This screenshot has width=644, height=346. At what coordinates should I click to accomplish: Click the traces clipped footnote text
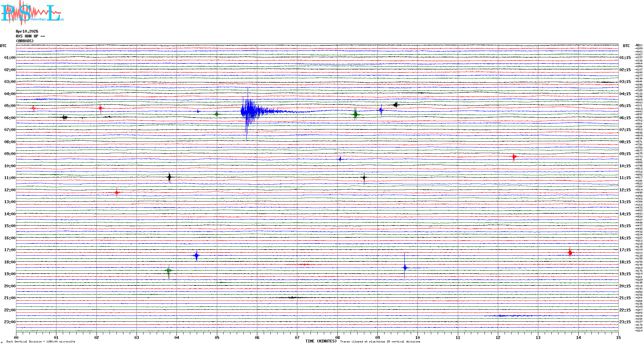(380, 342)
